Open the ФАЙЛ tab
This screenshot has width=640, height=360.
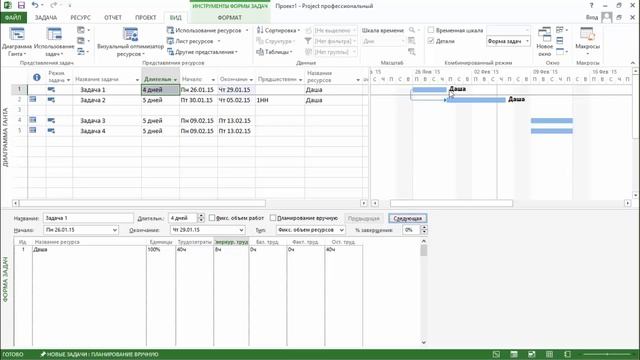13,18
